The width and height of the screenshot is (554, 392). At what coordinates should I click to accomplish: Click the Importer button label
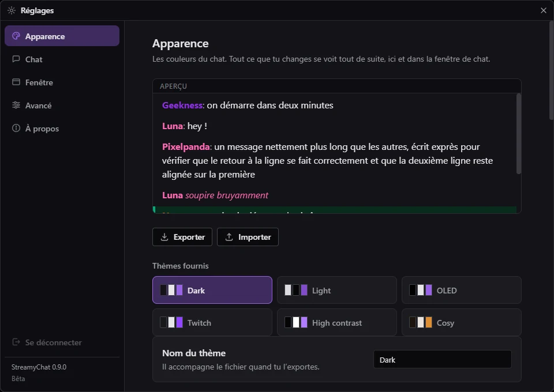tap(254, 237)
